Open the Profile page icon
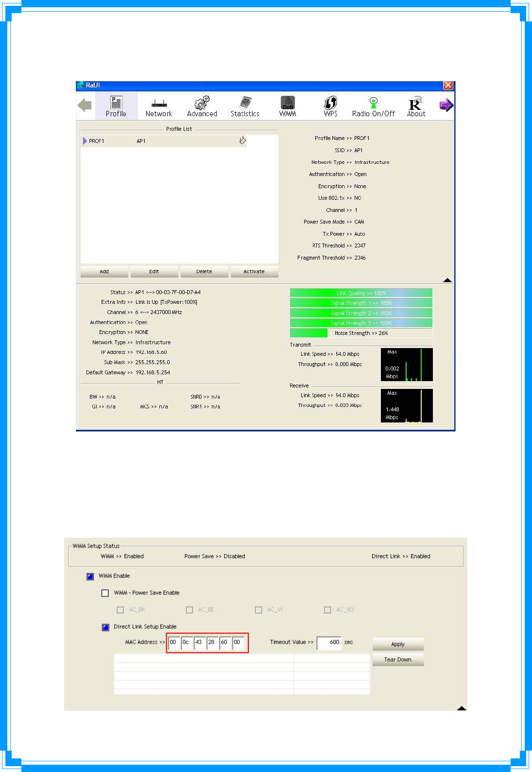Screen dimensions: 532x772 (x=116, y=106)
